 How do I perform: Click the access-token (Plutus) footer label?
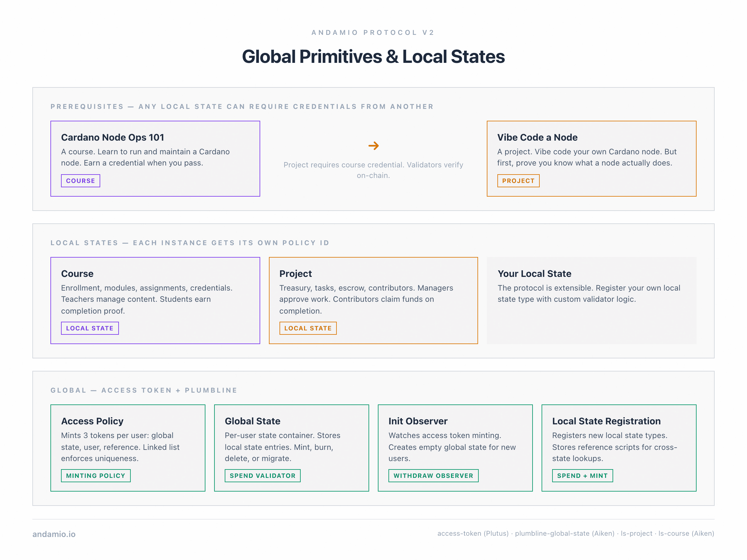472,533
